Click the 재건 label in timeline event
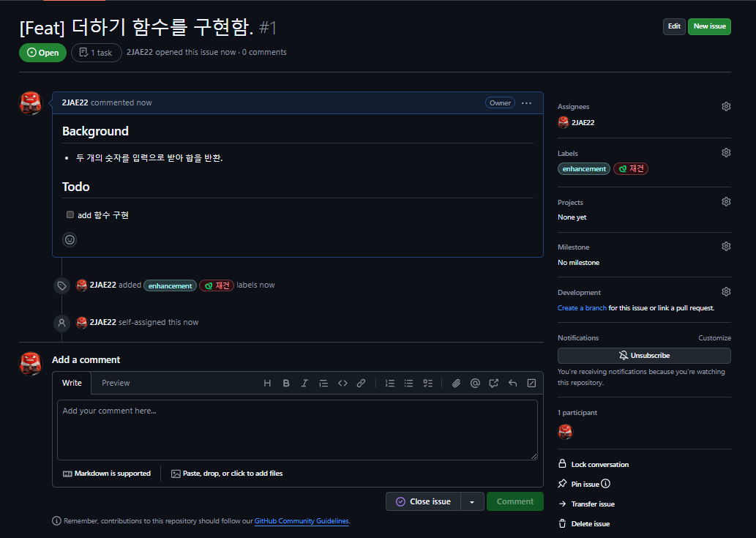 click(217, 286)
